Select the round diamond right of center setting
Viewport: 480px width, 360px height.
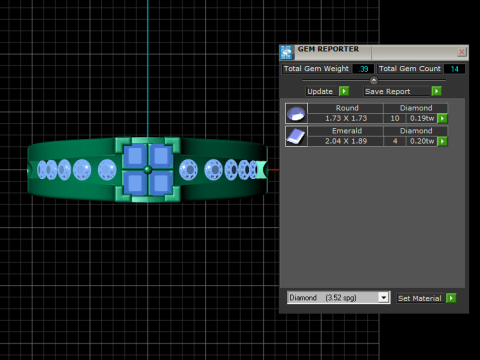click(x=189, y=170)
